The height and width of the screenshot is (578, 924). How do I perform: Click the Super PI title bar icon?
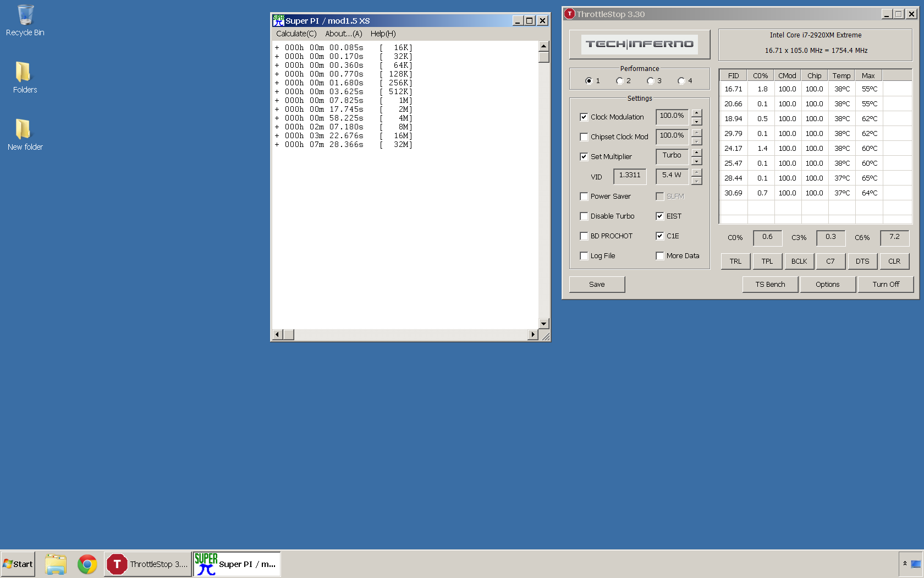pos(278,21)
